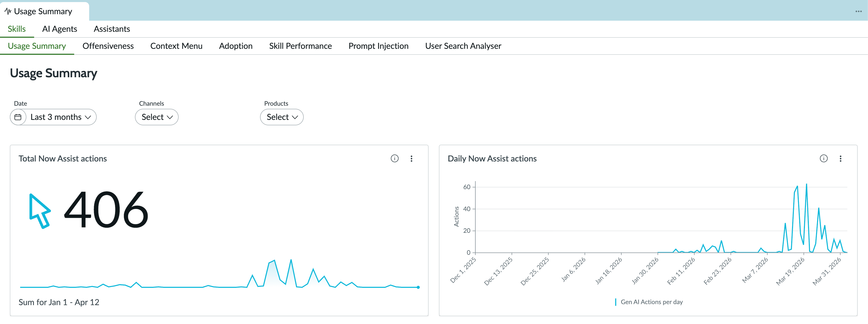Viewport: 868px width, 324px height.
Task: Click the Feb 23, 2026 axis label
Action: pyautogui.click(x=717, y=272)
